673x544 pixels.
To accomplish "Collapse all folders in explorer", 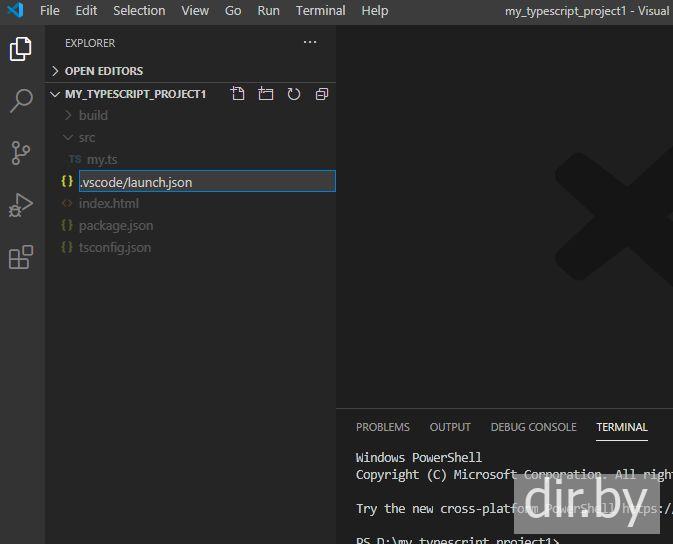I will tap(321, 94).
